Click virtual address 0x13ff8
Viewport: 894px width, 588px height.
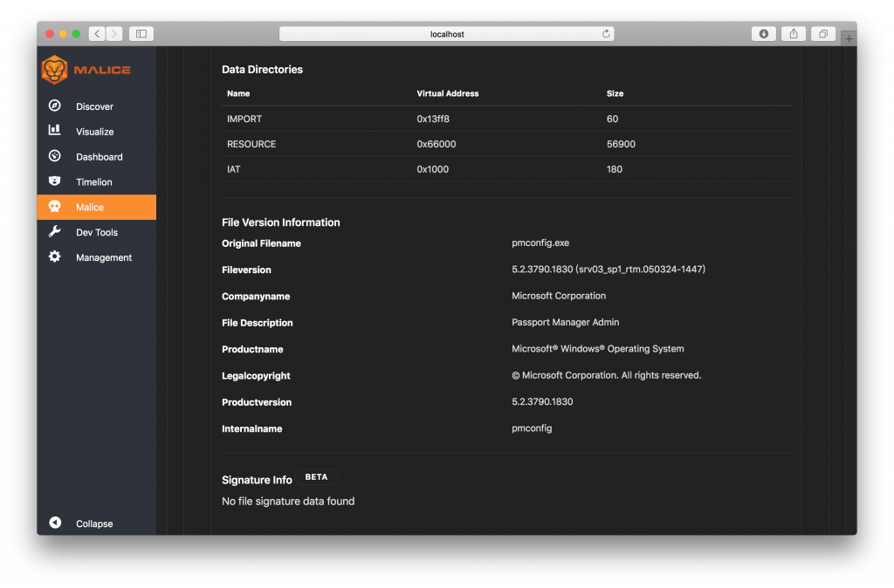pyautogui.click(x=433, y=119)
